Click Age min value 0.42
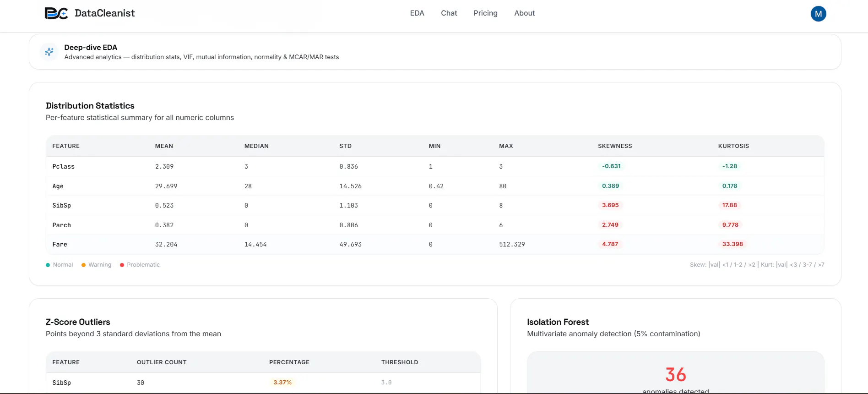Screen dimensions: 868x394 [x=436, y=186]
